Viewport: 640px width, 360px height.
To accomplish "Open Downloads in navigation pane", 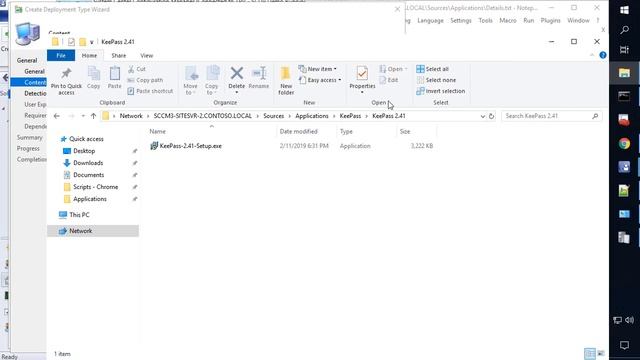I will point(88,163).
